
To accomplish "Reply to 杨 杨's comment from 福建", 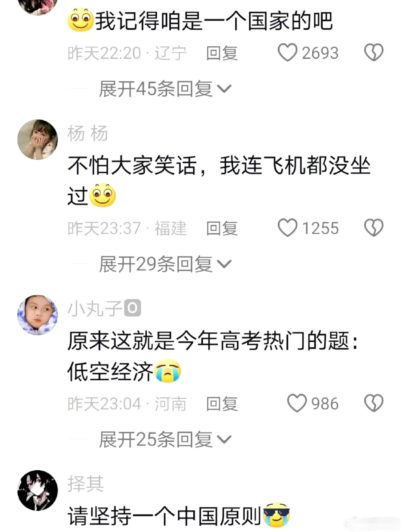I will [222, 228].
